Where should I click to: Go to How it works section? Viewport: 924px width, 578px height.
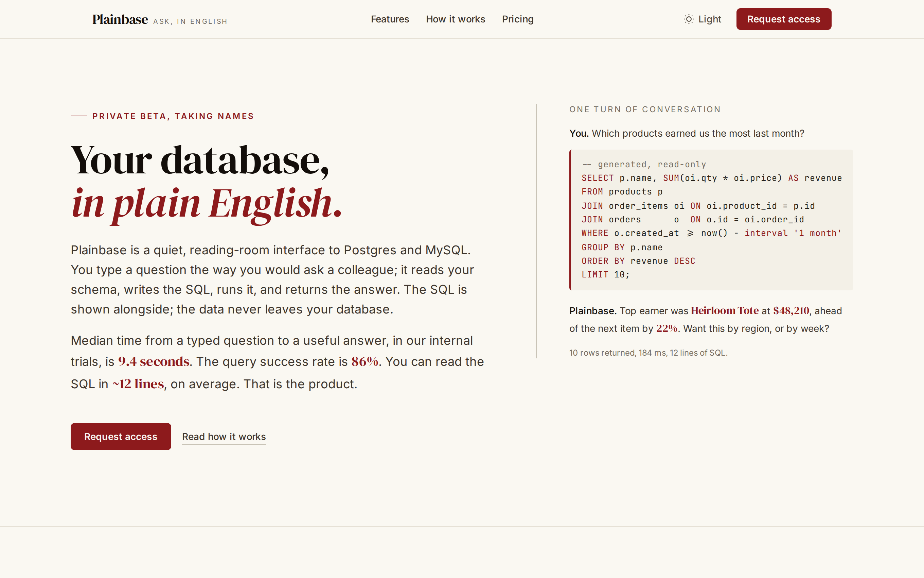click(x=456, y=19)
